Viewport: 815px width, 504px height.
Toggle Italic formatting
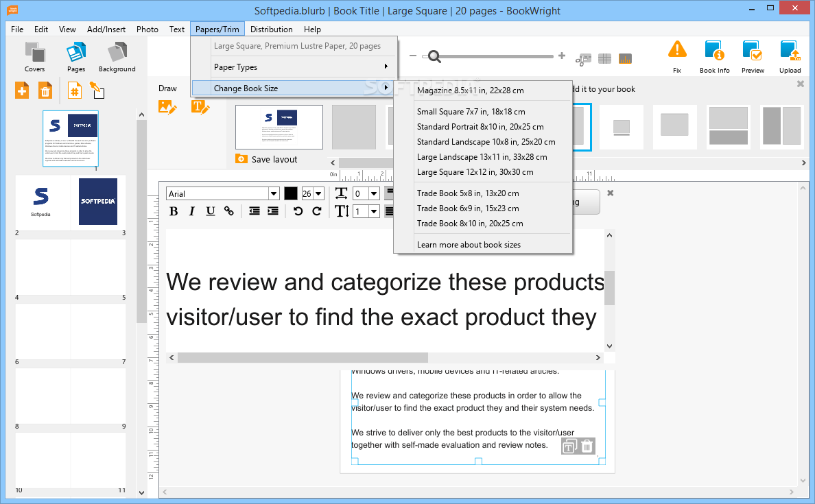(x=192, y=211)
